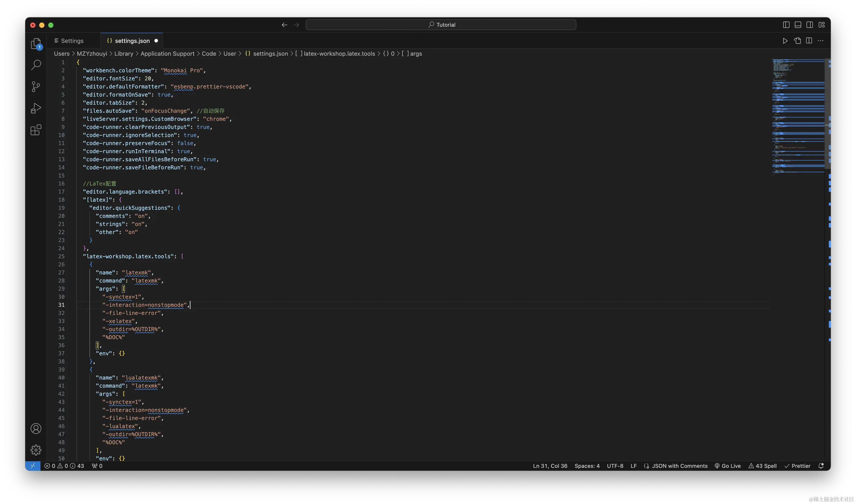Open the Extensions view

point(36,130)
